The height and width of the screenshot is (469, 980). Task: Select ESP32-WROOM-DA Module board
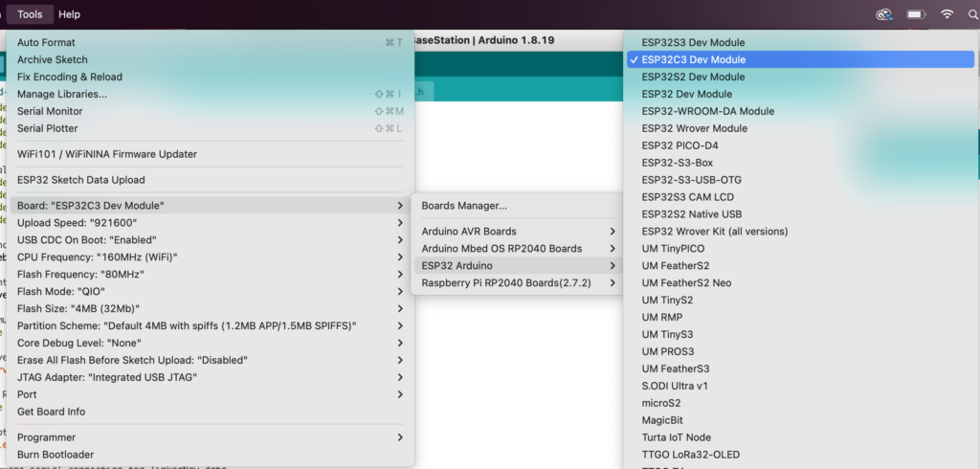pos(801,111)
